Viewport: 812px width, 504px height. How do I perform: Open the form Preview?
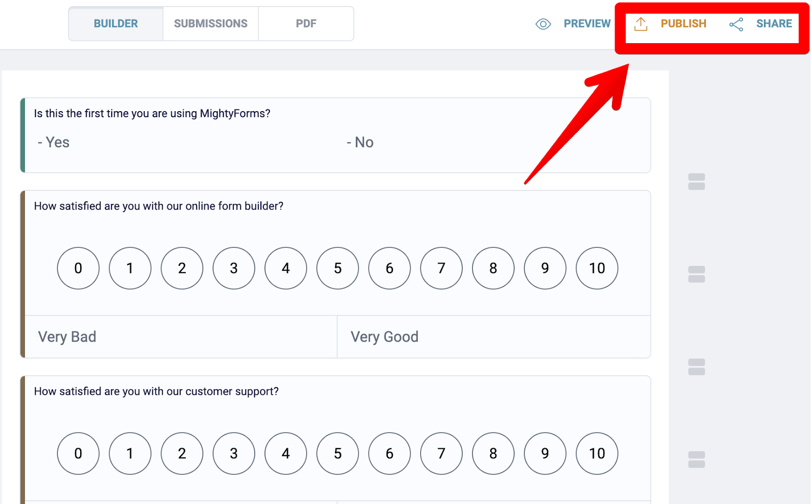(587, 23)
